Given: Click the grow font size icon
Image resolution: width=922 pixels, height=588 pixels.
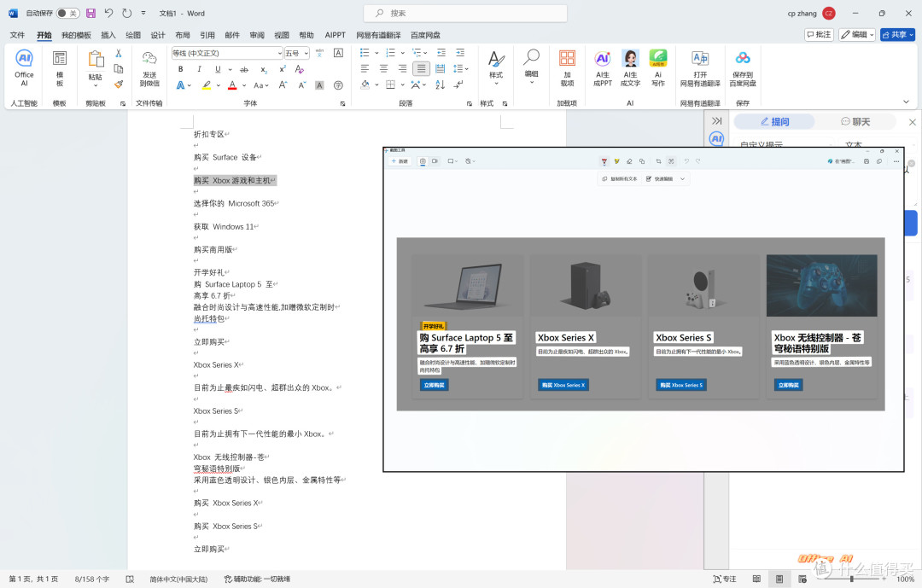Looking at the screenshot, I should coord(283,85).
